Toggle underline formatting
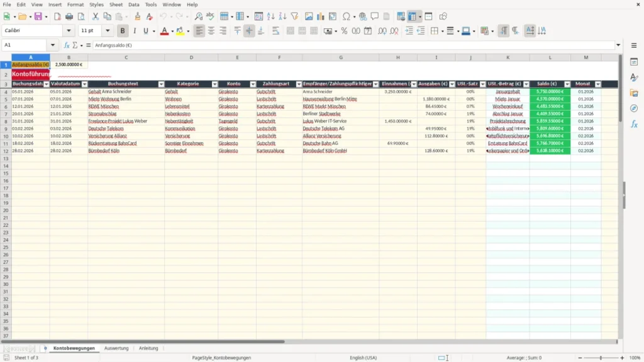Viewport: 644px width, 362px height. pyautogui.click(x=146, y=31)
